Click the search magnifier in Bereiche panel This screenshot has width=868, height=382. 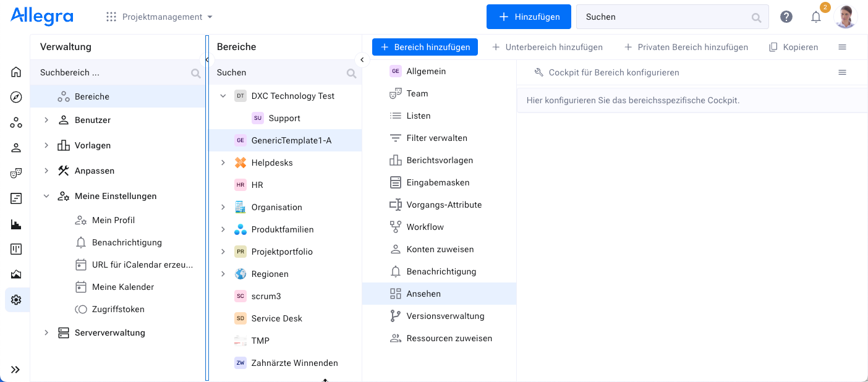coord(351,73)
